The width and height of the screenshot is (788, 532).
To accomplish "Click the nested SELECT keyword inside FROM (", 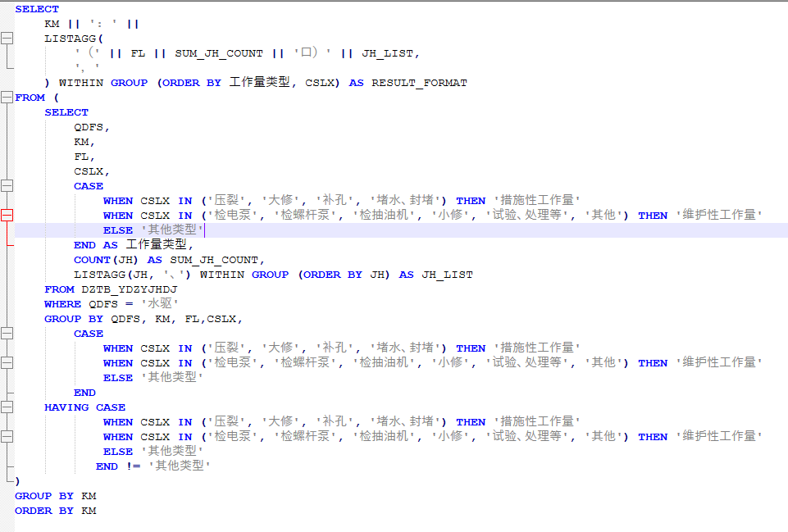I will tap(66, 112).
